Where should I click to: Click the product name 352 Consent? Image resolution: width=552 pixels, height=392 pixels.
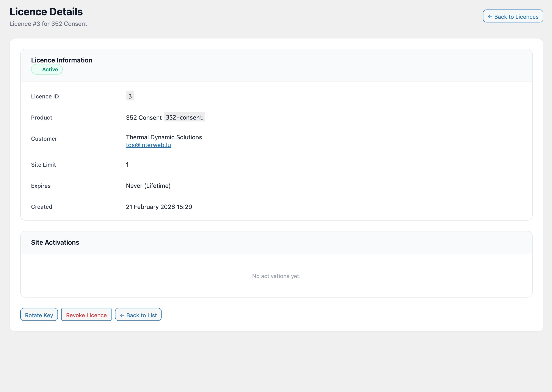[x=144, y=118]
